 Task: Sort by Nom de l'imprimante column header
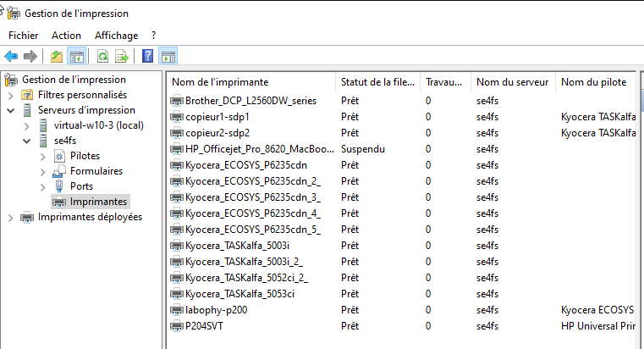click(251, 82)
